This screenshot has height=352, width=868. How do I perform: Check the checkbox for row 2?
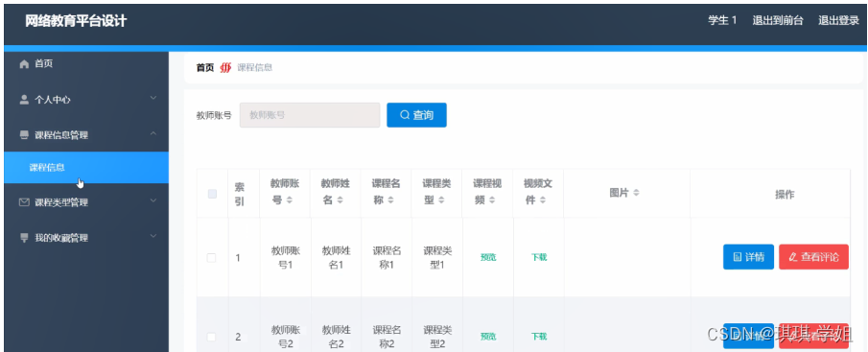click(x=211, y=337)
